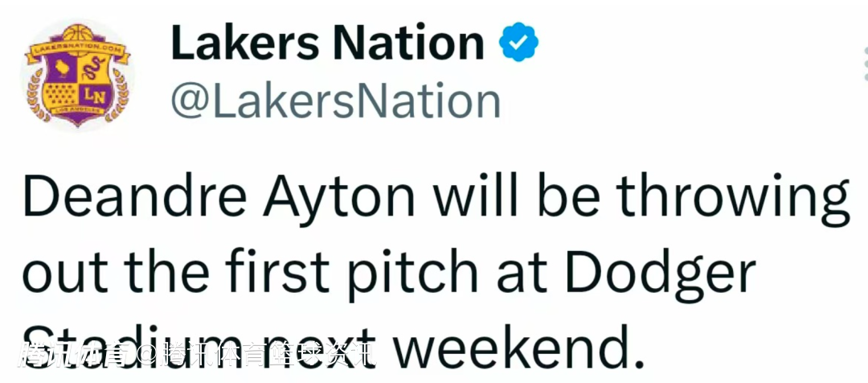This screenshot has height=383, width=868.
Task: Click the LAKERSNATION.COM ribbon in the logo
Action: point(77,51)
